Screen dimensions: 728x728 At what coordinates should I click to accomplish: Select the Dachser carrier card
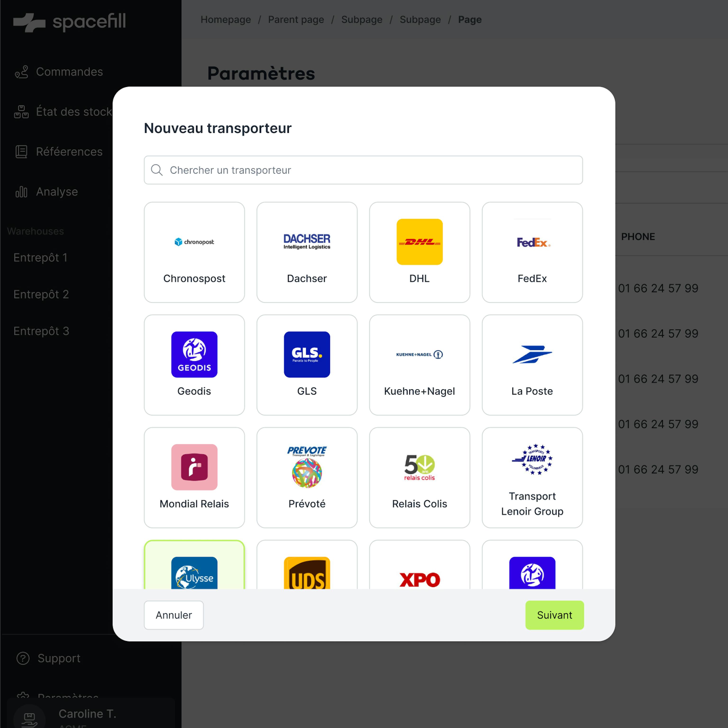click(x=307, y=252)
